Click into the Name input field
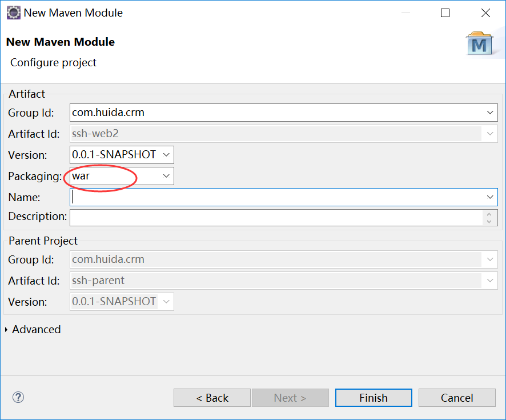This screenshot has height=420, width=506. [274, 197]
